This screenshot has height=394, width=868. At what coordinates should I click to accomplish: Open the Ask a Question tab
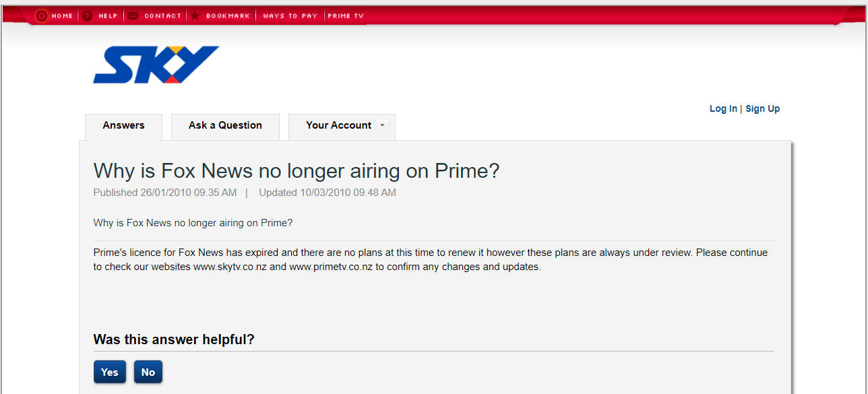click(225, 125)
